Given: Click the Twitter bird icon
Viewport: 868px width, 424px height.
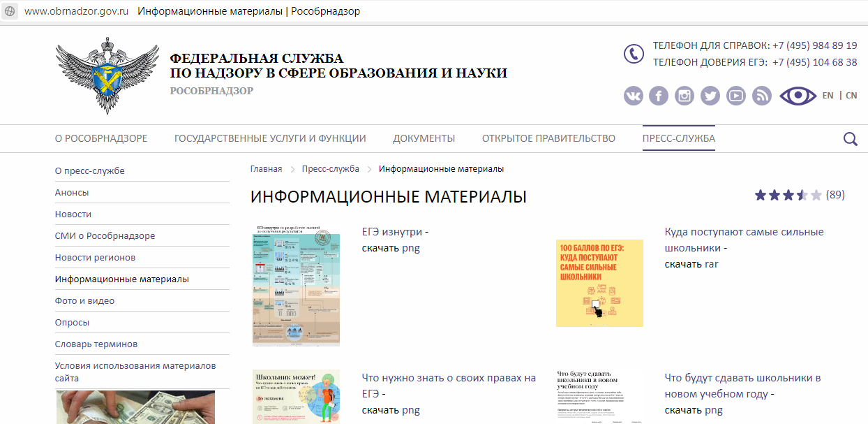Looking at the screenshot, I should tap(710, 96).
